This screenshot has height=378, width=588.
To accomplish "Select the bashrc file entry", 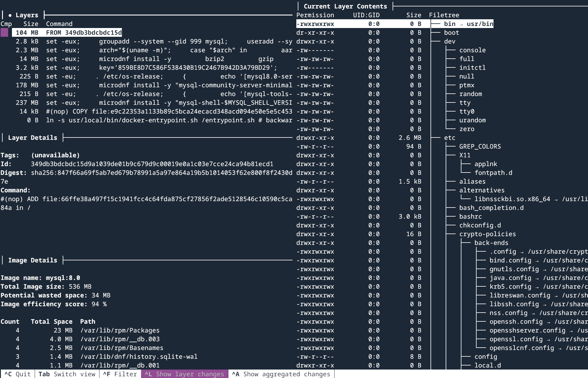I will [x=470, y=217].
